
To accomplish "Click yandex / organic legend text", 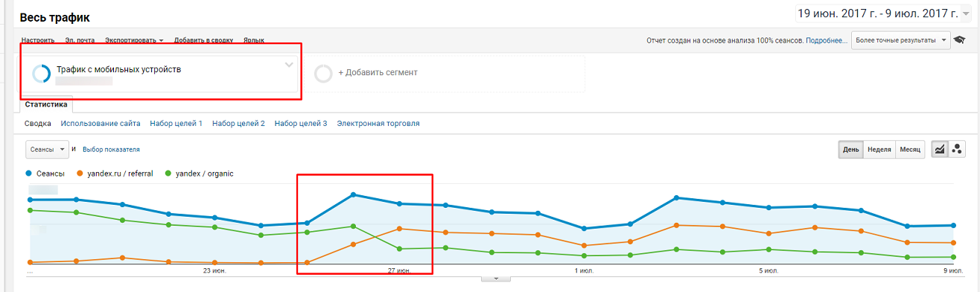I will click(204, 174).
